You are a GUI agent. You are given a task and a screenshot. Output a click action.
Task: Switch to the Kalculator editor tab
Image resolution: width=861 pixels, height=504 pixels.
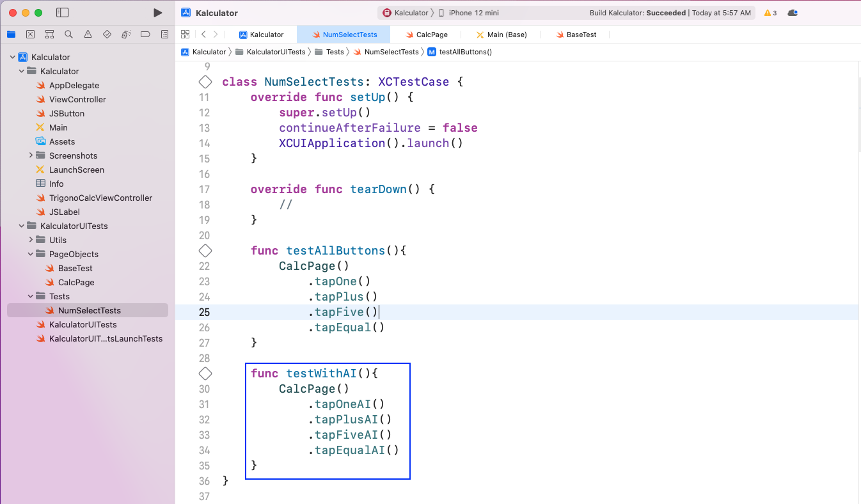click(261, 35)
